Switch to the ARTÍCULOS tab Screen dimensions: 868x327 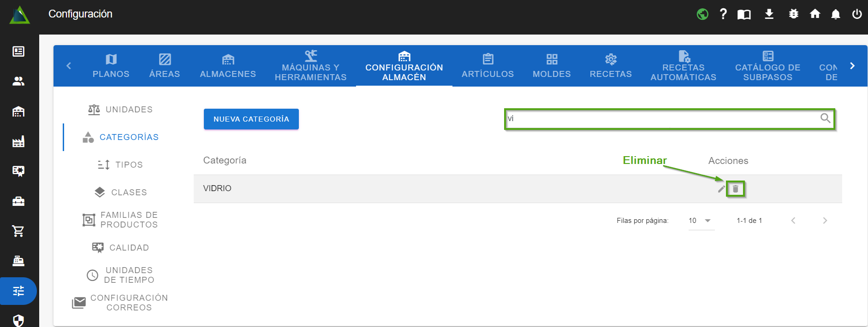click(488, 66)
